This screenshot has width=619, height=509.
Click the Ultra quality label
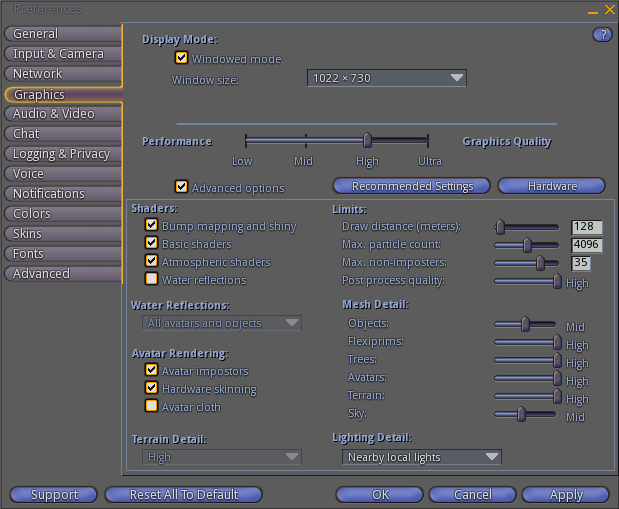coord(430,161)
